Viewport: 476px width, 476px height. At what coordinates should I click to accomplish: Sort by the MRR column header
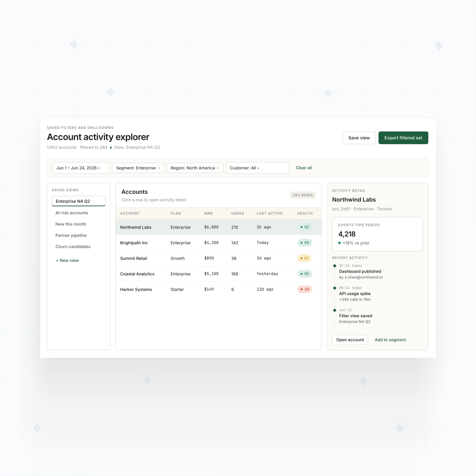(208, 213)
